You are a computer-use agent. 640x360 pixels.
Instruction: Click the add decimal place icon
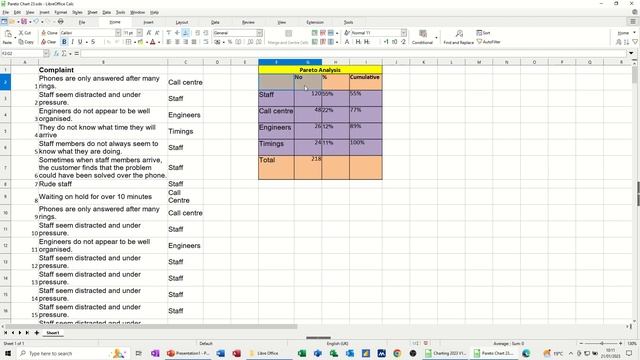(250, 42)
